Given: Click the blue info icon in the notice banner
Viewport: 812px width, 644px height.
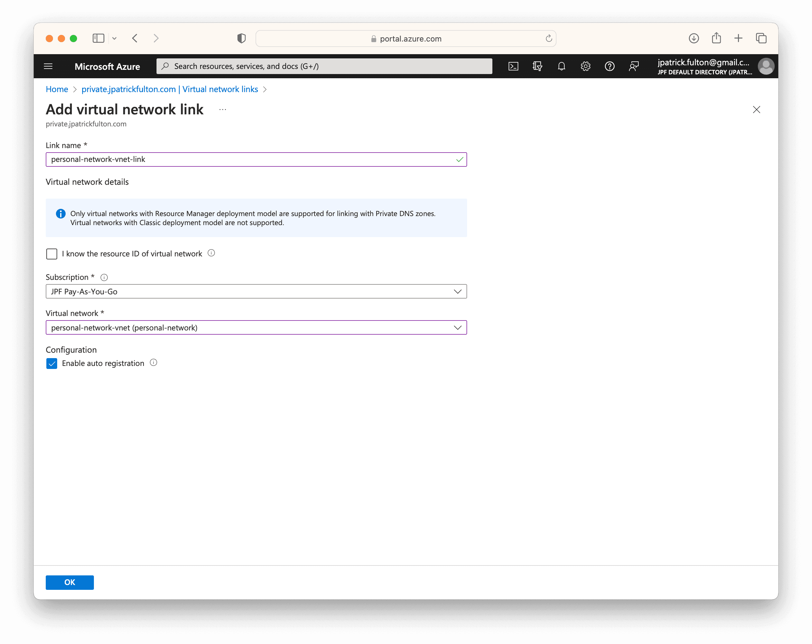Looking at the screenshot, I should [60, 214].
